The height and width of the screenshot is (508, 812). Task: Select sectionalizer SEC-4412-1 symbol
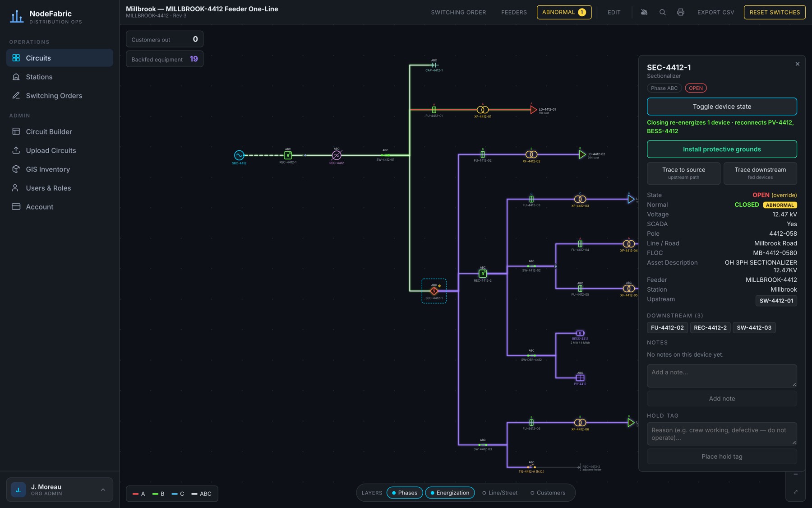434,291
